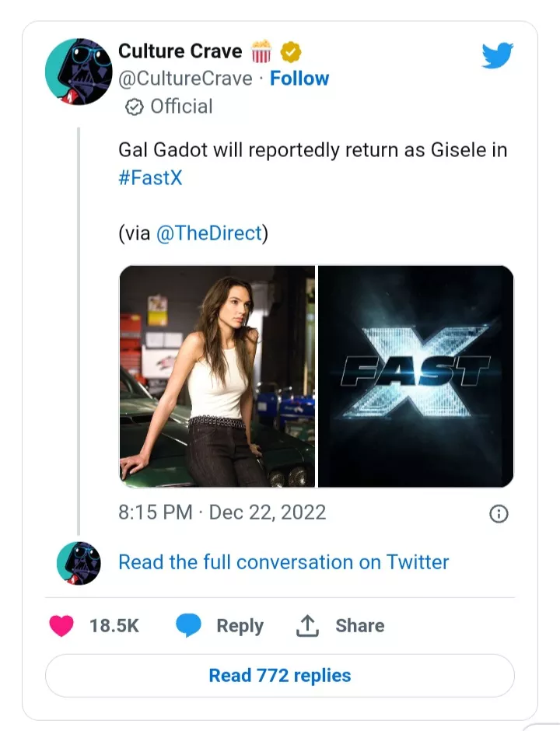
Task: Click the blue reply speech bubble
Action: [188, 626]
